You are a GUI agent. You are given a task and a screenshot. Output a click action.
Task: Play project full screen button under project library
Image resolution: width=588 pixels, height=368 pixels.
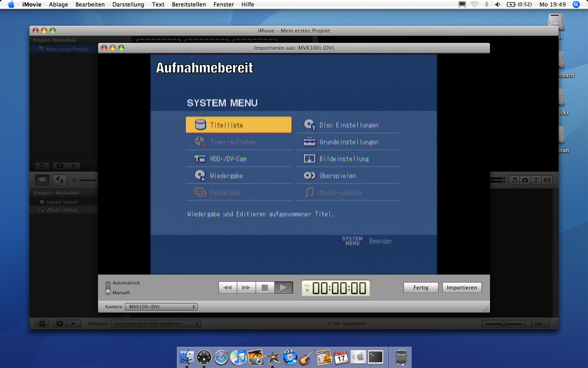click(x=60, y=166)
